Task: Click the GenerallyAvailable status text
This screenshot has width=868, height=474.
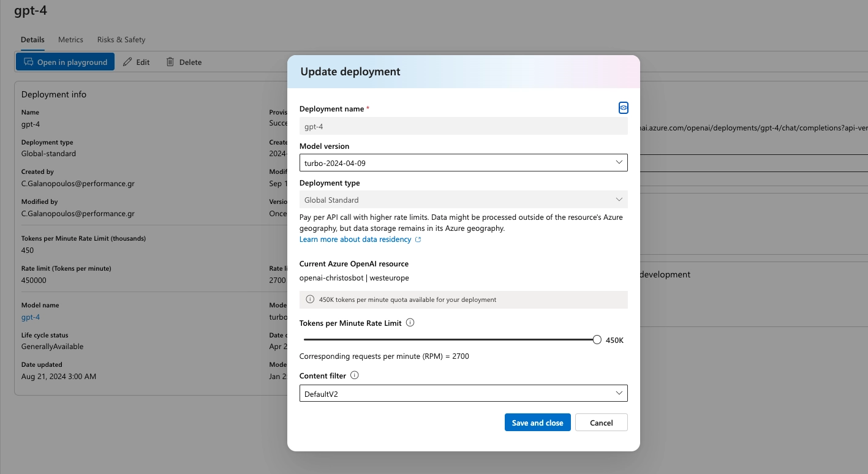Action: [x=52, y=346]
